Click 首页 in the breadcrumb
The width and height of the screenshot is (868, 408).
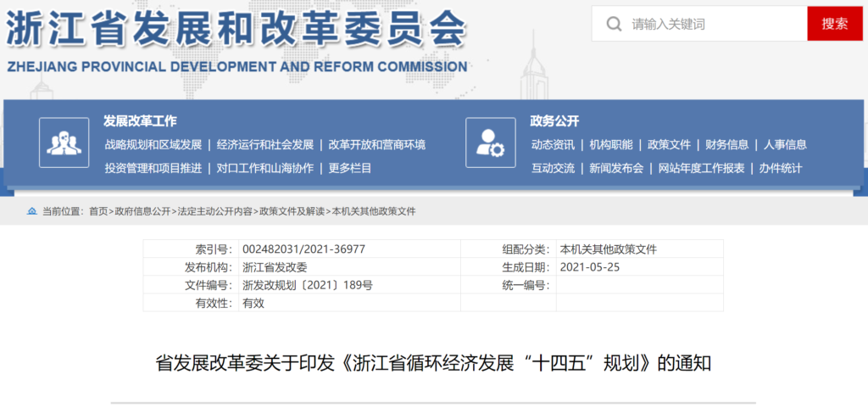98,211
